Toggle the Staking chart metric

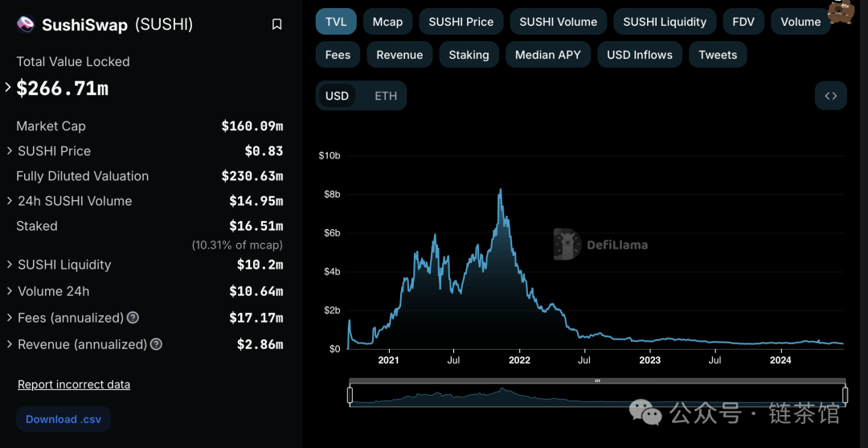469,55
